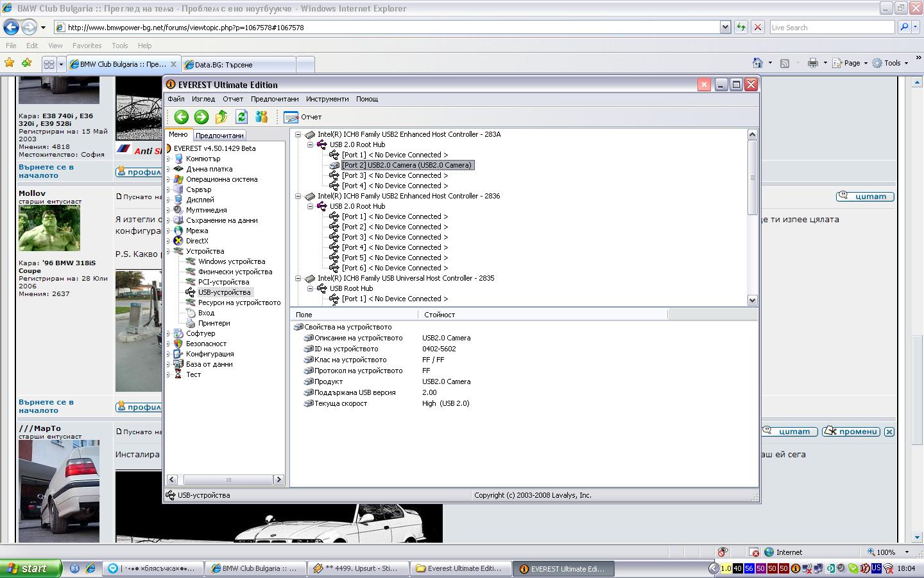Select Принтери in the tree
Image resolution: width=924 pixels, height=578 pixels.
pyautogui.click(x=214, y=323)
